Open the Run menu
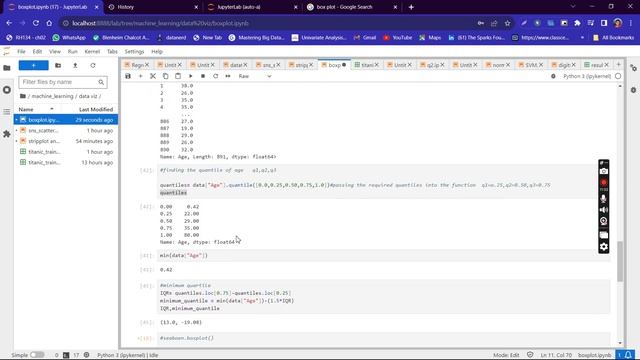Image resolution: width=640 pixels, height=360 pixels. pos(73,52)
